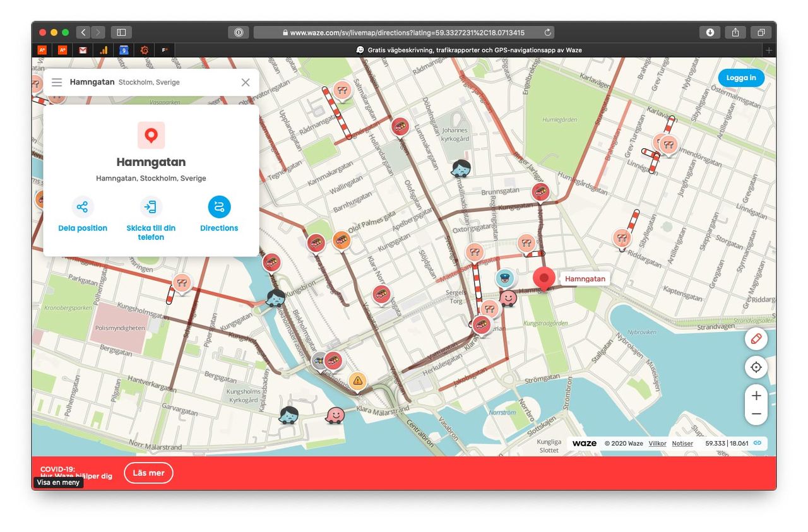
Task: Click the sad Wazer near Kungsholms Kyrkogård
Action: tap(289, 415)
